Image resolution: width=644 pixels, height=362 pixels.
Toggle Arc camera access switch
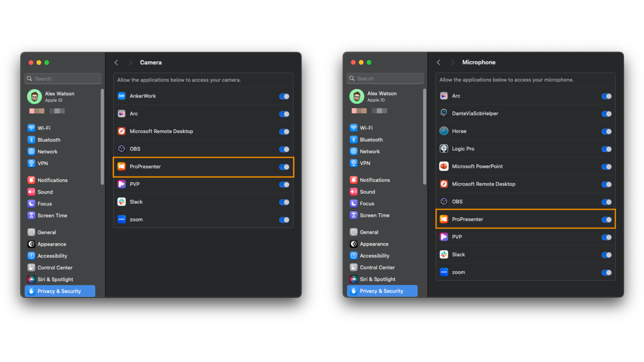tap(284, 114)
